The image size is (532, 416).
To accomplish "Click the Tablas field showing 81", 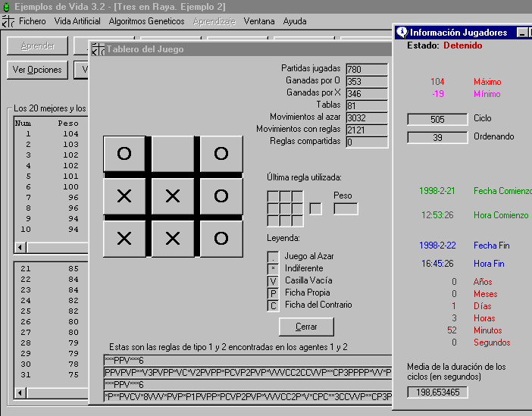I will pyautogui.click(x=367, y=105).
